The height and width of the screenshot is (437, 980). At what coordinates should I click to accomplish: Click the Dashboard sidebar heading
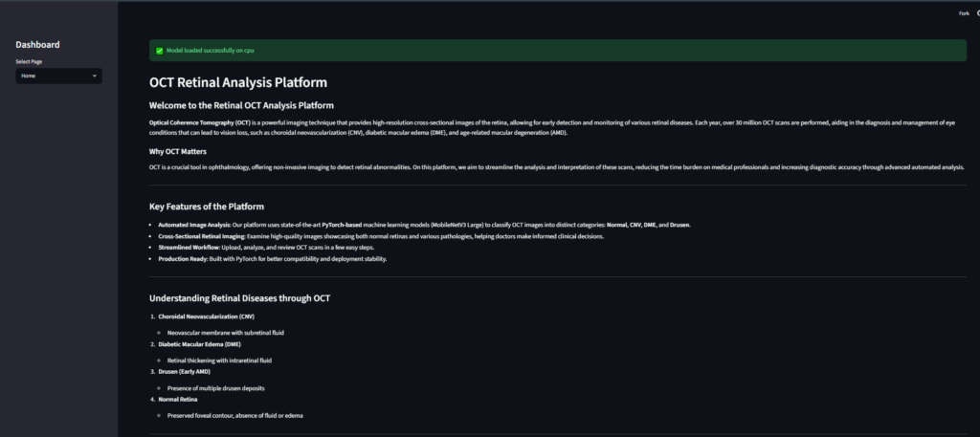click(x=37, y=44)
